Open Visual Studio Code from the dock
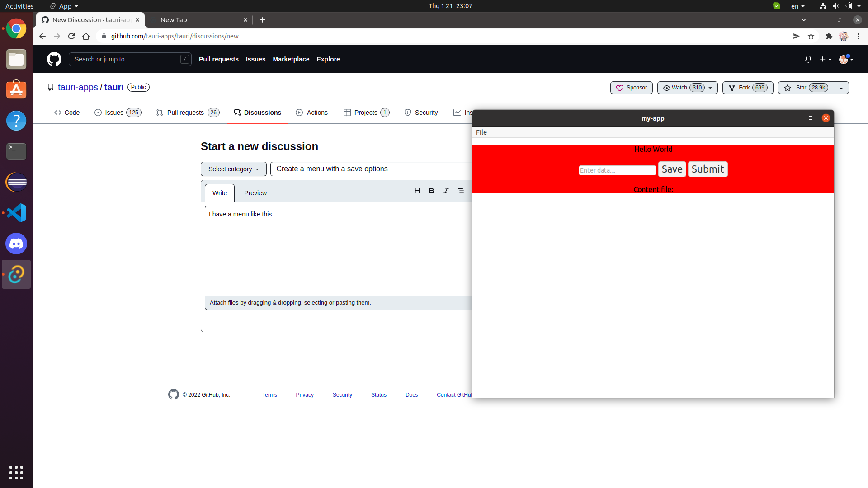868x488 pixels. coord(16,213)
